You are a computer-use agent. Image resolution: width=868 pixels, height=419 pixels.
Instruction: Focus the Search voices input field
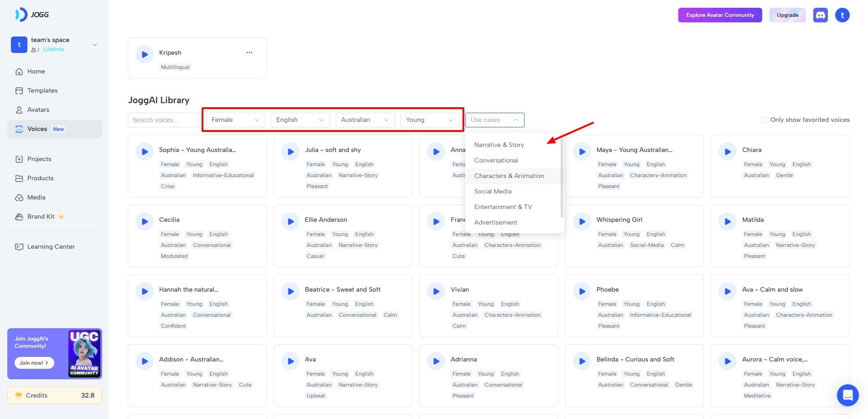tap(164, 120)
